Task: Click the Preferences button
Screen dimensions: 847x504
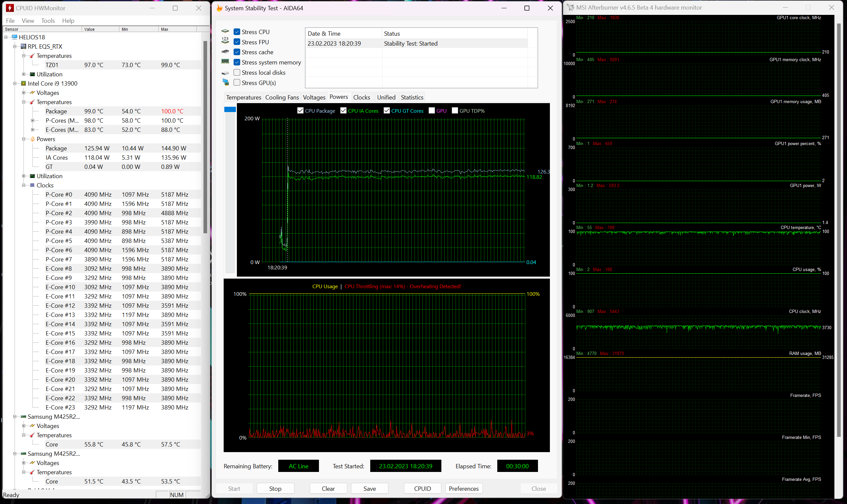Action: 463,488
